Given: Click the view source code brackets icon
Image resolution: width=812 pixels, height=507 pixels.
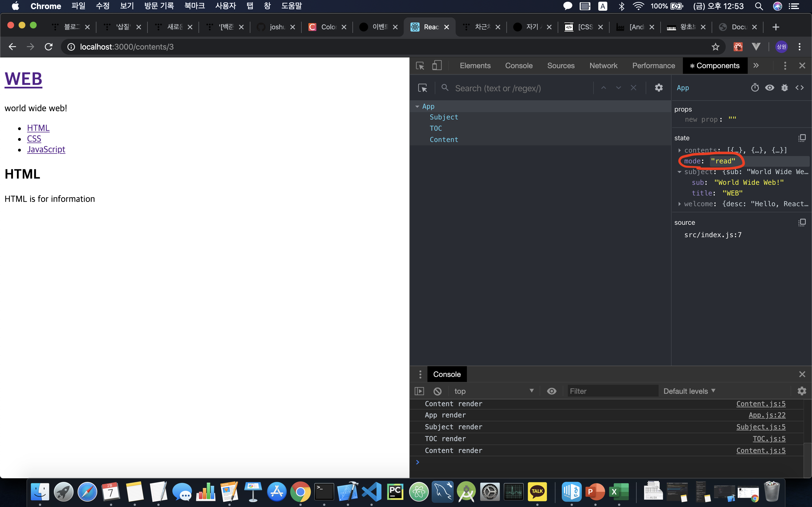Looking at the screenshot, I should click(800, 88).
